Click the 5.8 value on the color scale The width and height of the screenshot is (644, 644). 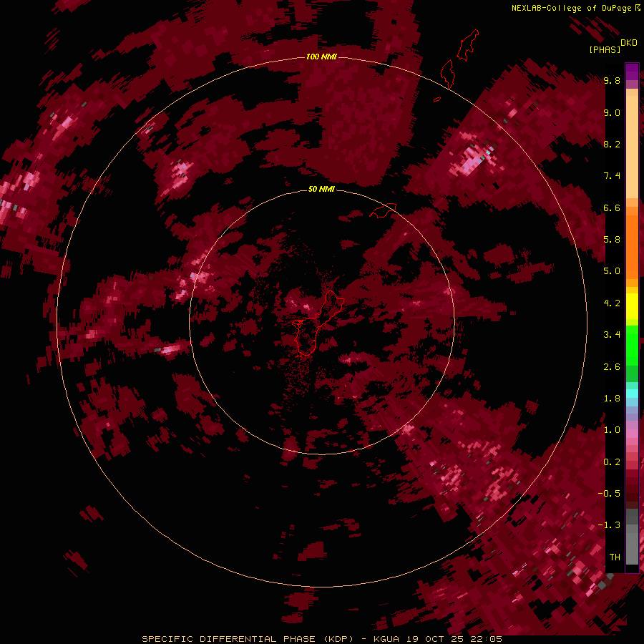[x=612, y=240]
